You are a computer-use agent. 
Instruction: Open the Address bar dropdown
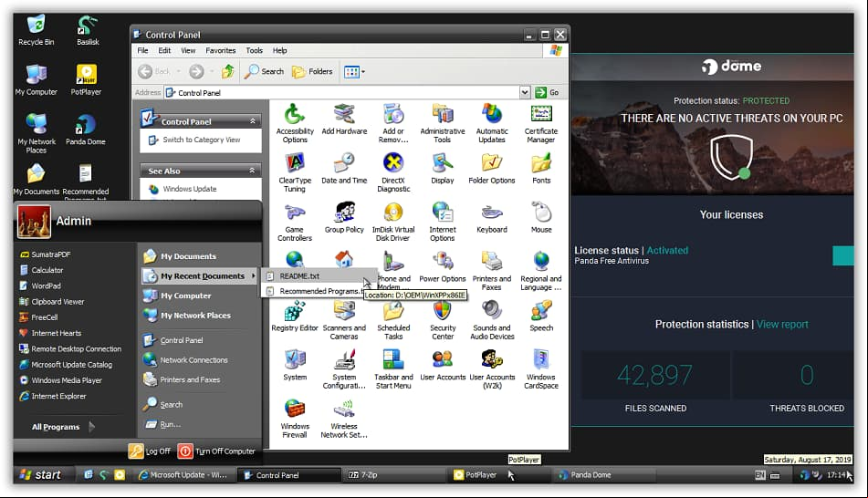click(x=525, y=92)
